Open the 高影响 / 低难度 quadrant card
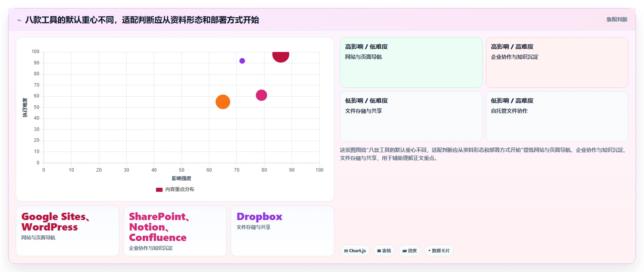The height and width of the screenshot is (272, 644). point(411,62)
